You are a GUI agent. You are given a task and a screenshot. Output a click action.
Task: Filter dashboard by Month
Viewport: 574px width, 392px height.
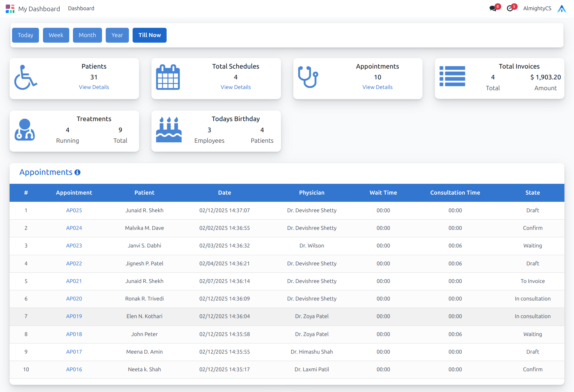click(x=87, y=35)
